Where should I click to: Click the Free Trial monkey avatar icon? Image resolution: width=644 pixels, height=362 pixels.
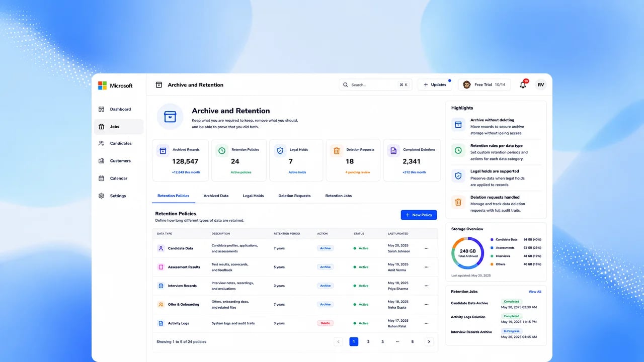point(466,85)
